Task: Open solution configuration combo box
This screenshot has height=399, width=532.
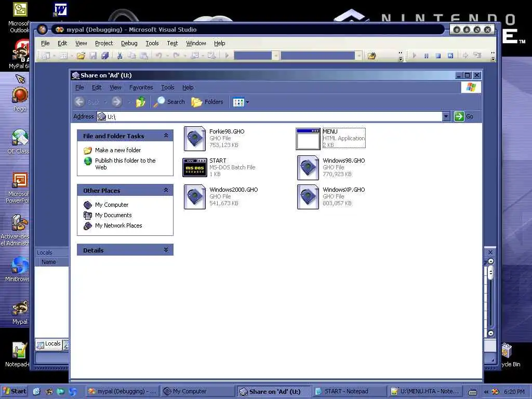Action: point(256,55)
